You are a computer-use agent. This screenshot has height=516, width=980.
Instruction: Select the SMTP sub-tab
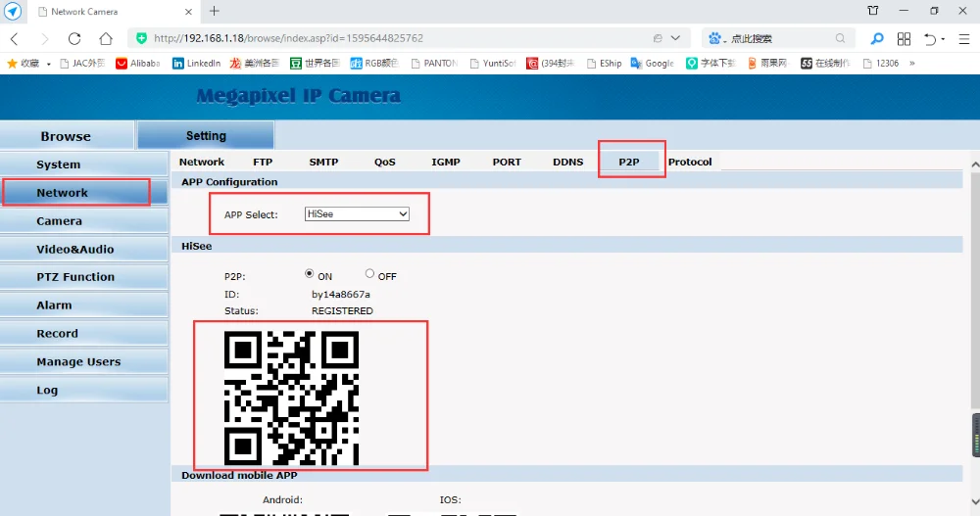click(323, 162)
